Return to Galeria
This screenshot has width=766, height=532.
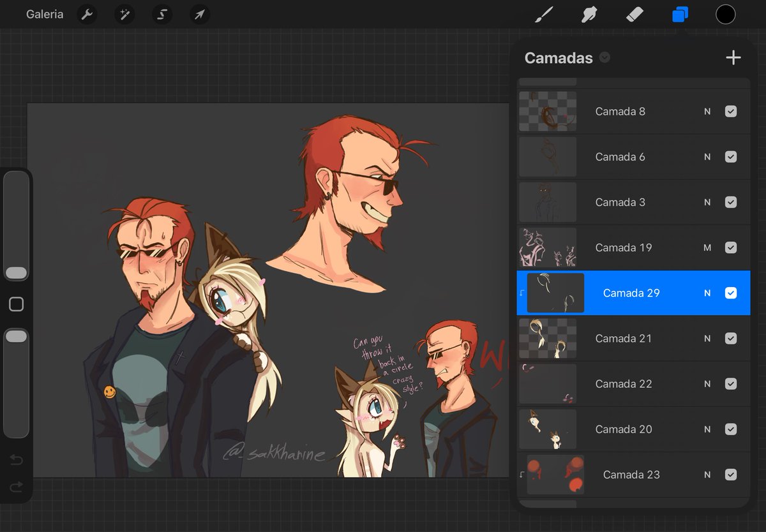click(45, 14)
